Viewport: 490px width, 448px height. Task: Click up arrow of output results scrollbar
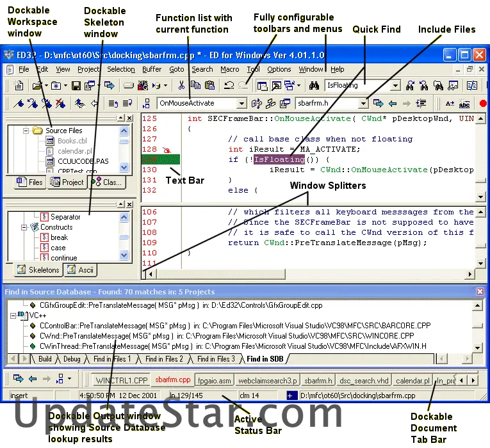477,305
